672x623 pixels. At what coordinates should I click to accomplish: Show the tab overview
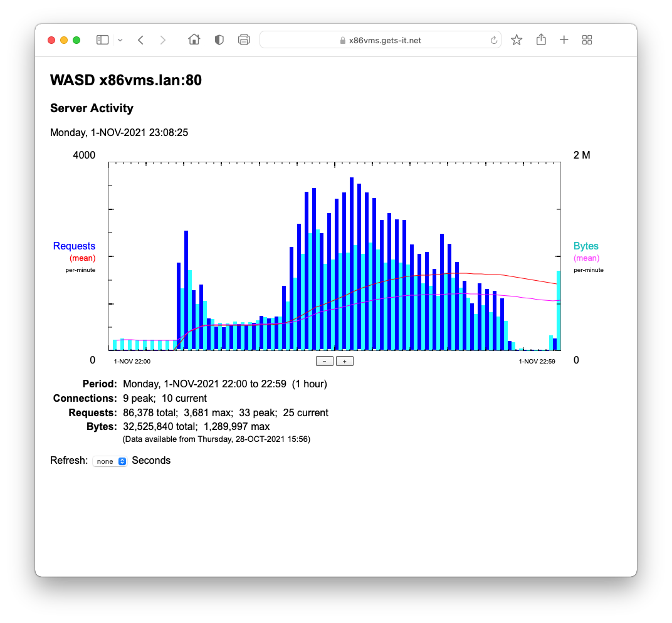click(587, 40)
